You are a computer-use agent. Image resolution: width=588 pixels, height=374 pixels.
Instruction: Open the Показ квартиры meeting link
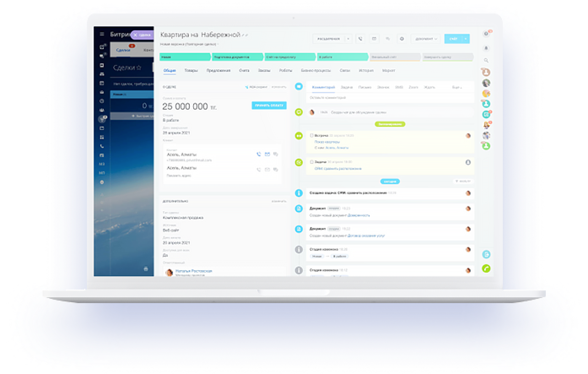[327, 142]
